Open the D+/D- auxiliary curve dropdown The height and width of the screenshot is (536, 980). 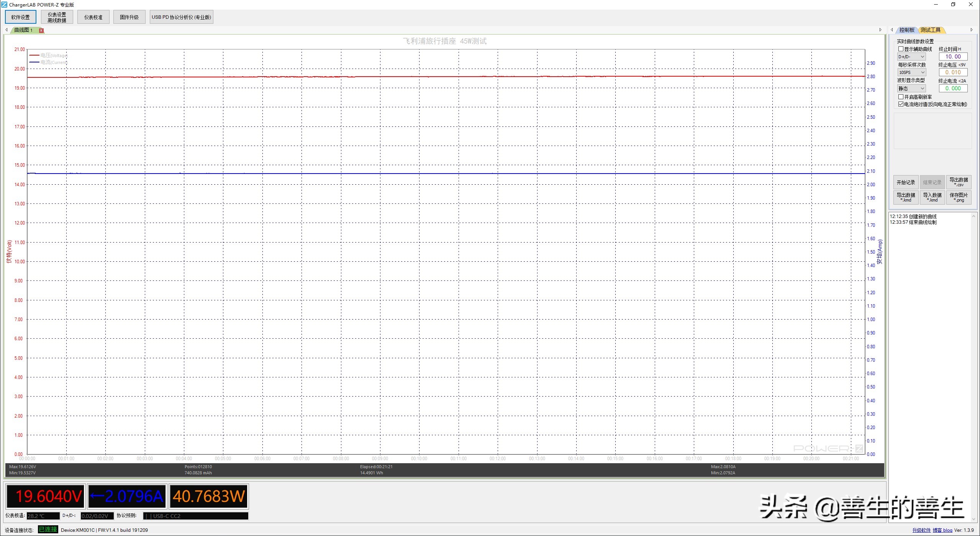(x=911, y=57)
